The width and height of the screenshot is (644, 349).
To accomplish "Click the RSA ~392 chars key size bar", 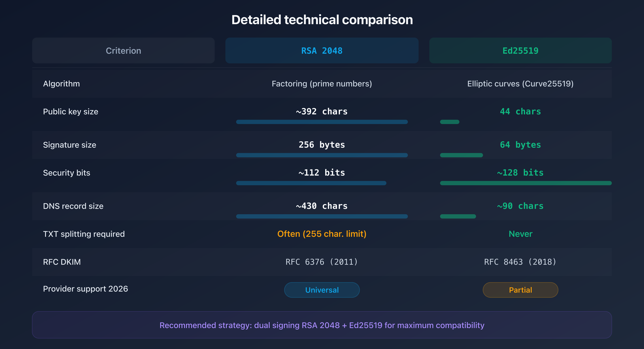I will (x=322, y=122).
